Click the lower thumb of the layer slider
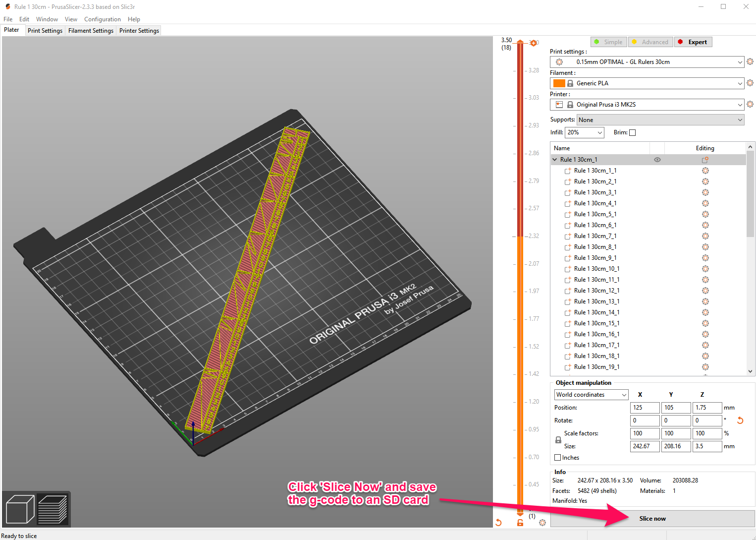Viewport: 756px width, 540px height. (520, 514)
